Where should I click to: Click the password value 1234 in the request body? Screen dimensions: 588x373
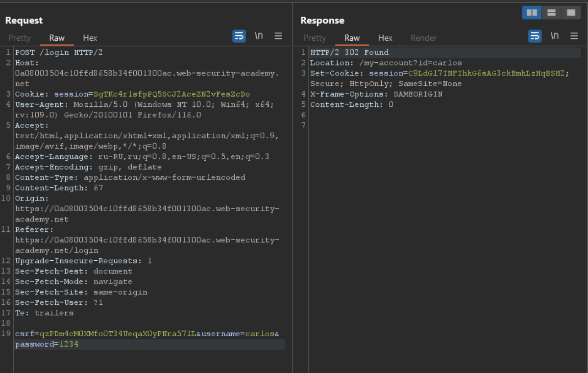[69, 345]
